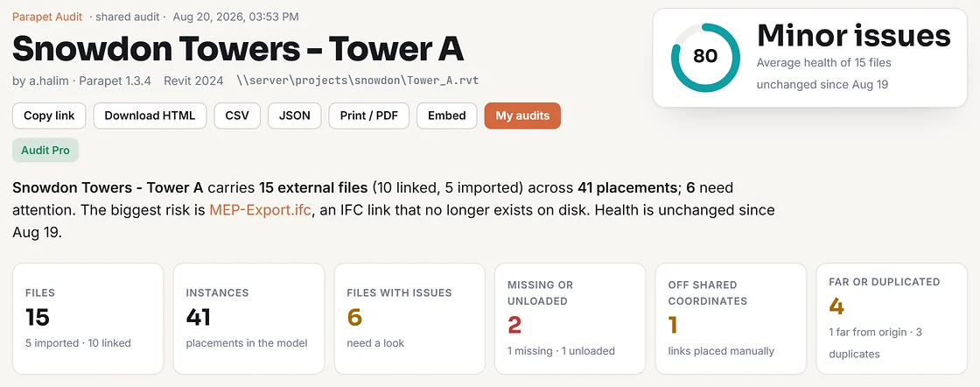Click the health score ring showing 80
980x387 pixels.
[705, 57]
